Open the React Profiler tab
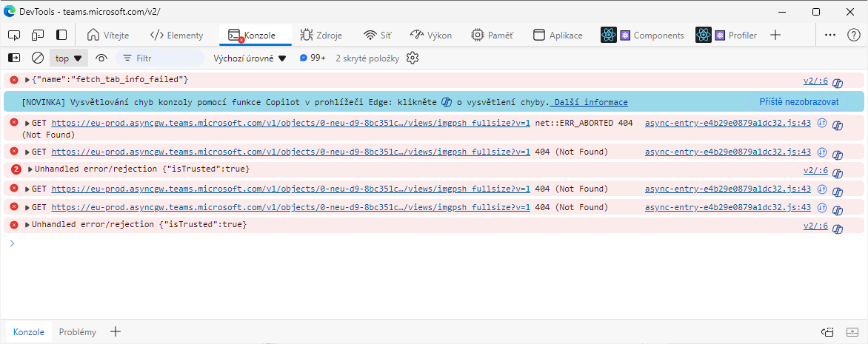868x344 pixels. point(727,35)
